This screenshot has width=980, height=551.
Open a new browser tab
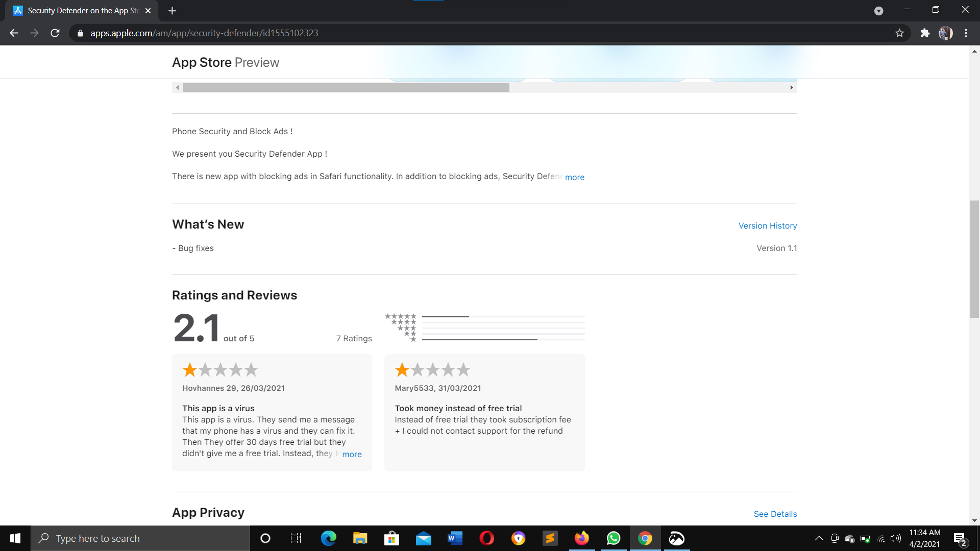[172, 11]
